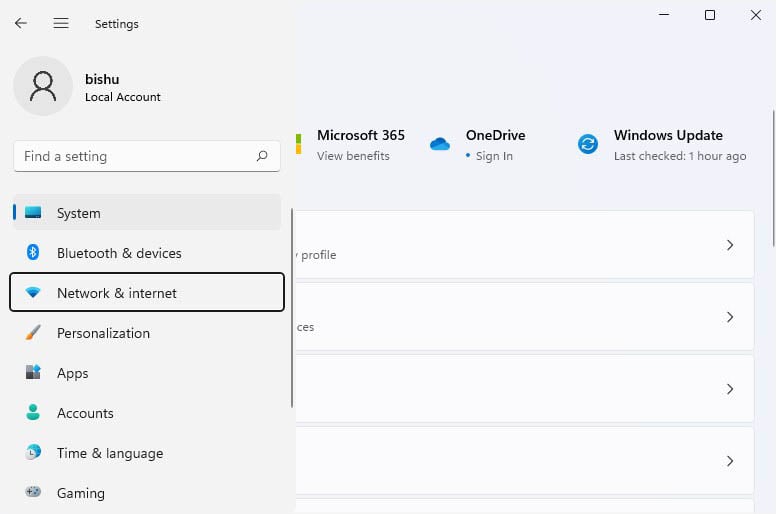Click the search magnifier icon
Screen dimensions: 776x514
click(262, 156)
